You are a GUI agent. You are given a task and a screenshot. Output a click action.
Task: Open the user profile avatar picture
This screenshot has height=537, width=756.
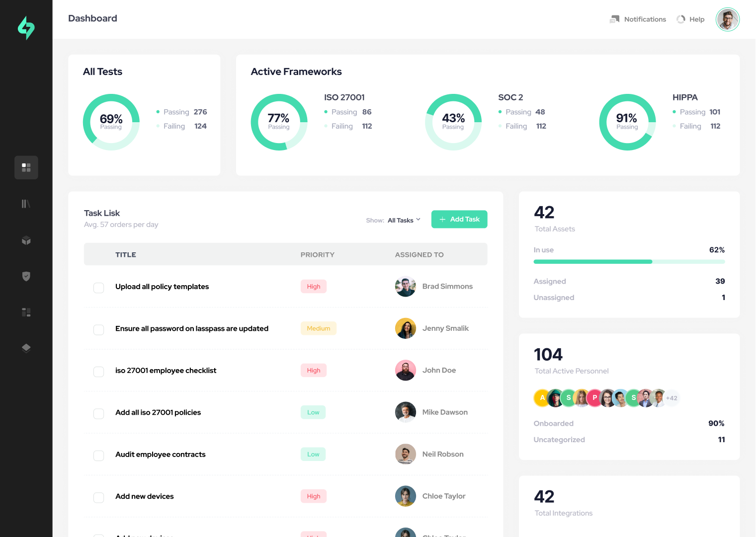tap(727, 19)
